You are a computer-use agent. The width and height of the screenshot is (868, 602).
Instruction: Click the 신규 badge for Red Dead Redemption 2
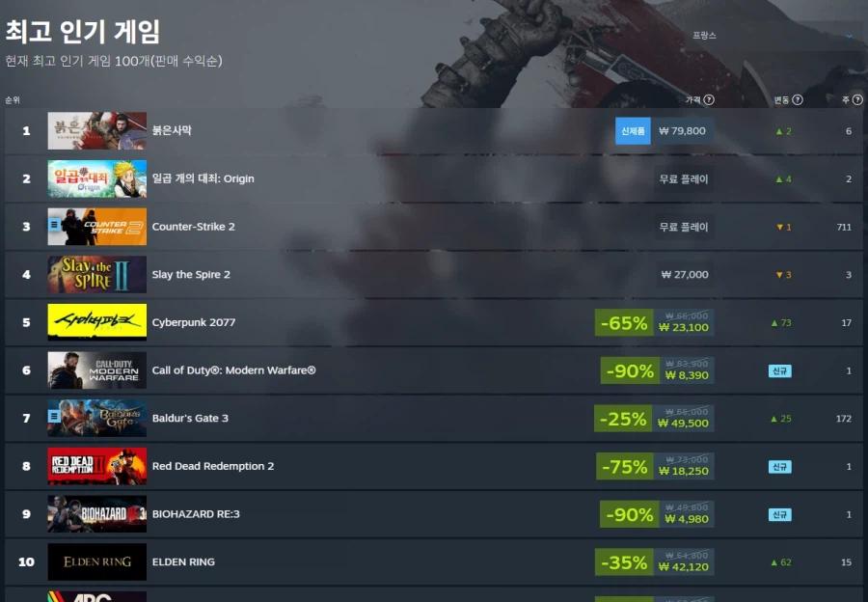(x=780, y=467)
